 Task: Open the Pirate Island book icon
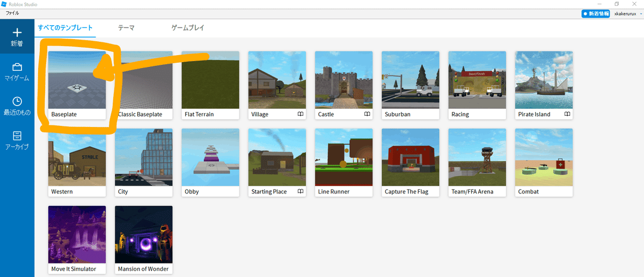567,114
